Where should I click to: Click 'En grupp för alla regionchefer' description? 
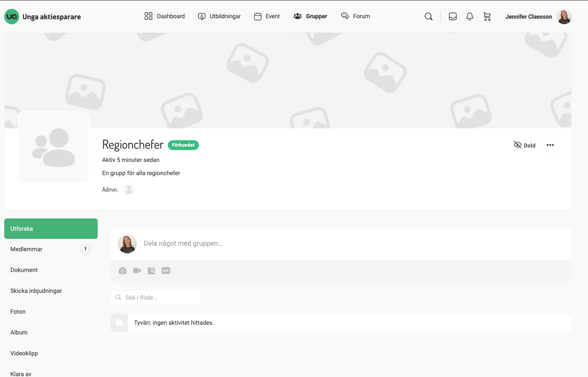[x=141, y=173]
